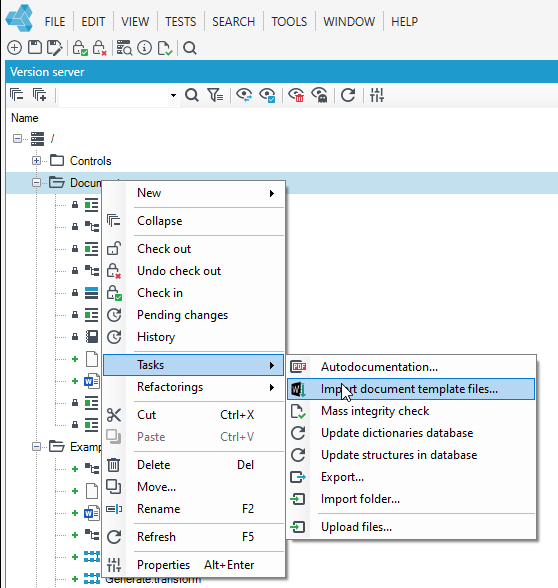Open Pending changes from context menu
558x588 pixels.
[x=194, y=315]
